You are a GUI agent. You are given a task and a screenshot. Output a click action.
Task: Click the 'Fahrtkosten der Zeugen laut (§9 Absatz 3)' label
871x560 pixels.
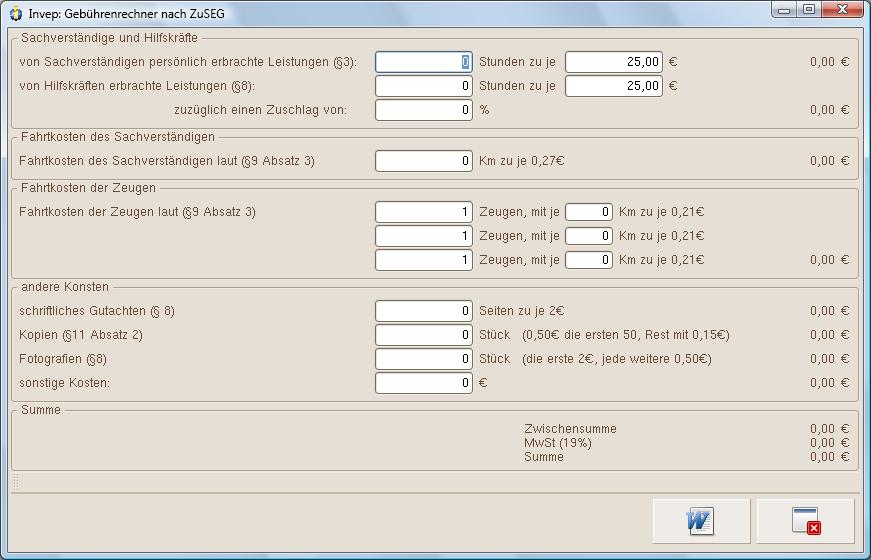[x=137, y=212]
